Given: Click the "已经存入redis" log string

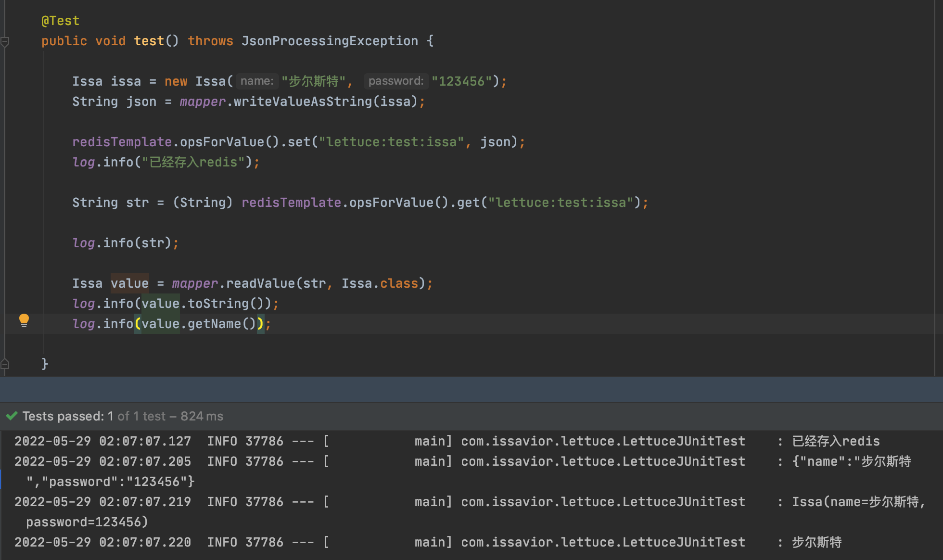Looking at the screenshot, I should 193,162.
